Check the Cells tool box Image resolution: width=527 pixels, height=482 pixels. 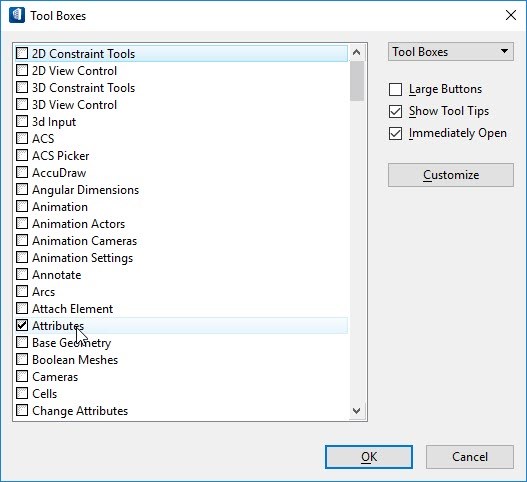coord(22,393)
